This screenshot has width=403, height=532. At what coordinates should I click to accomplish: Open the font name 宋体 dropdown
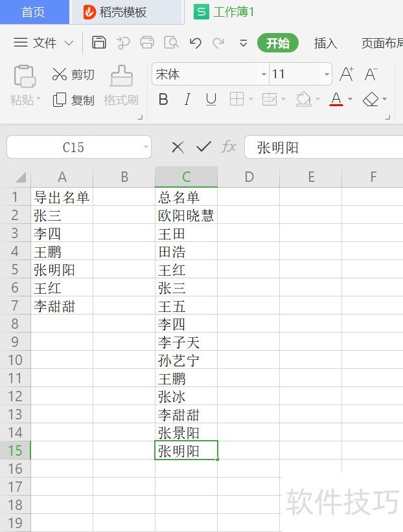264,74
